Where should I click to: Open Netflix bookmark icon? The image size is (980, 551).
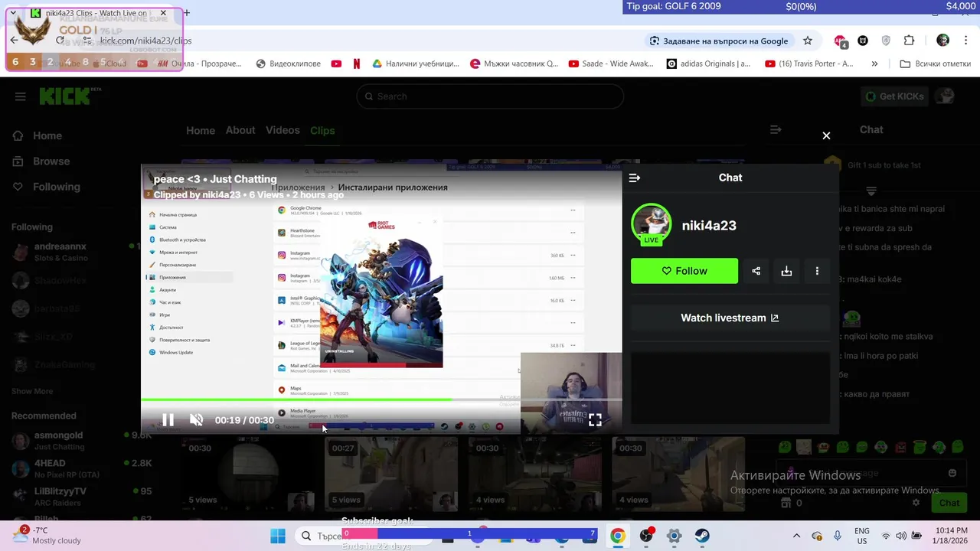pos(356,64)
